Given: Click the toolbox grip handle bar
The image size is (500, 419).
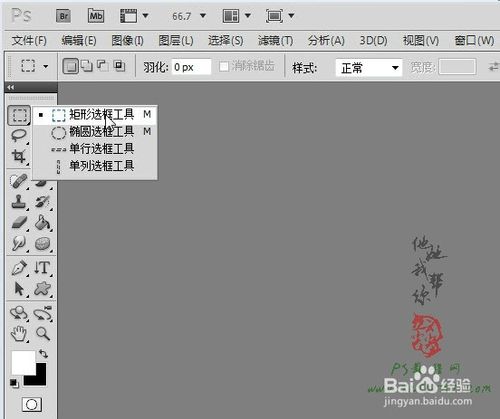Looking at the screenshot, I should 31,98.
